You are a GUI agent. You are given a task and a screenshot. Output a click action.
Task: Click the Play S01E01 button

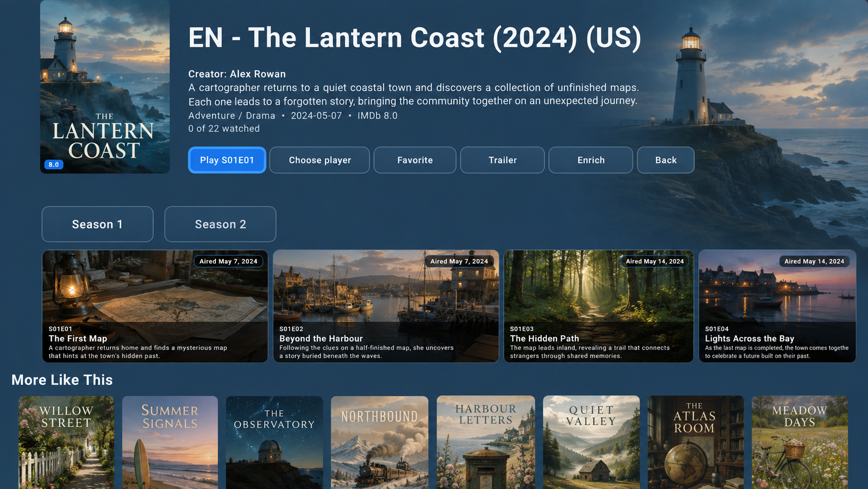(227, 160)
